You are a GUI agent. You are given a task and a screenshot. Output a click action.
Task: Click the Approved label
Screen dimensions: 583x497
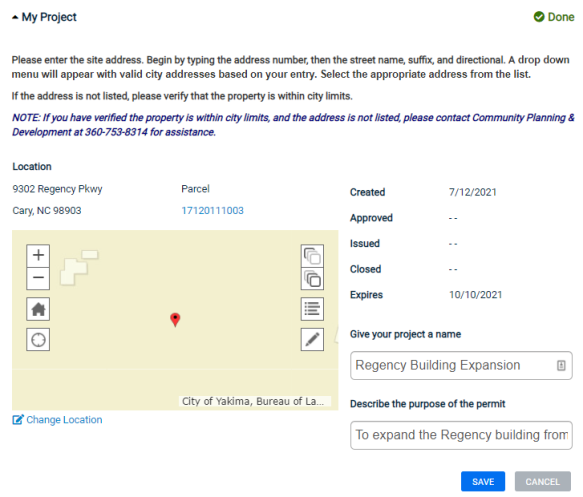click(x=371, y=218)
